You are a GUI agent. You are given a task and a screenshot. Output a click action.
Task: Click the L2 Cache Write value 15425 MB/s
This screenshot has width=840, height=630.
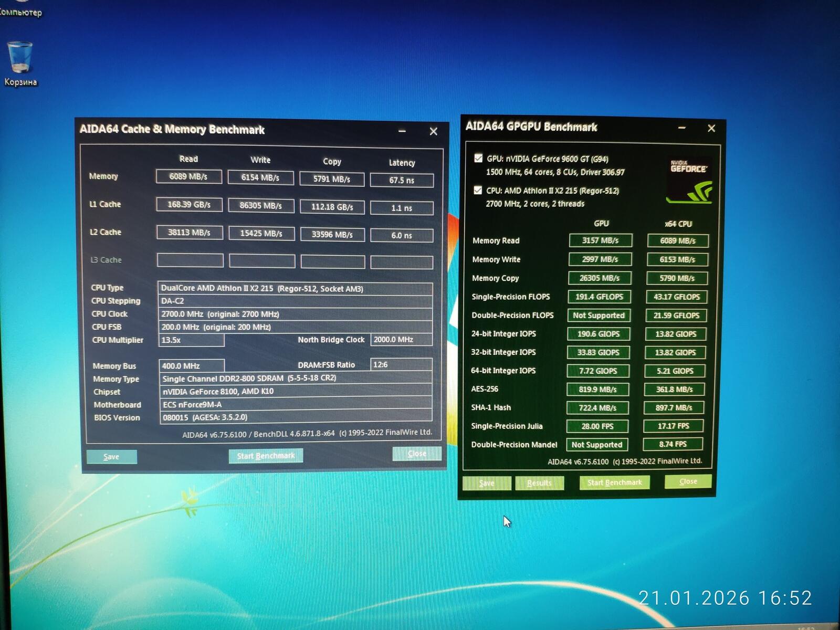click(261, 234)
